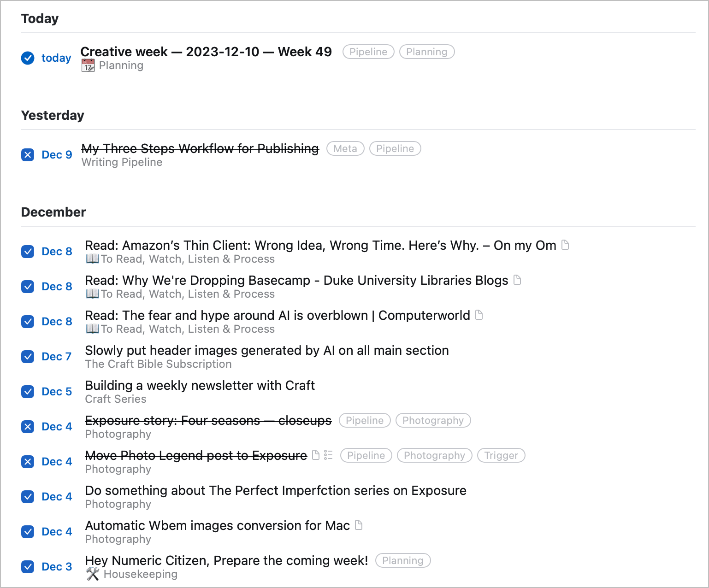709x588 pixels.
Task: Click Planning project label under Creative week
Action: tap(121, 65)
